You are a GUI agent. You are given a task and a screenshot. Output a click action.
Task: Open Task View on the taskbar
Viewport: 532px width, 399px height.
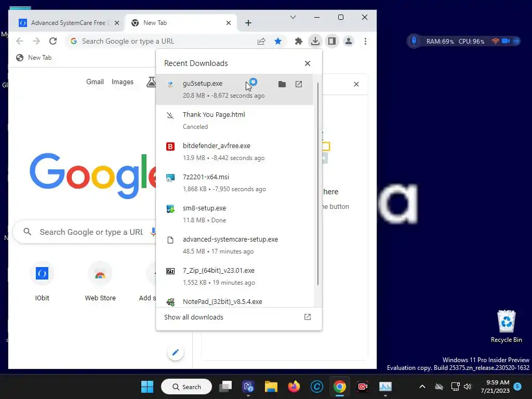(225, 387)
